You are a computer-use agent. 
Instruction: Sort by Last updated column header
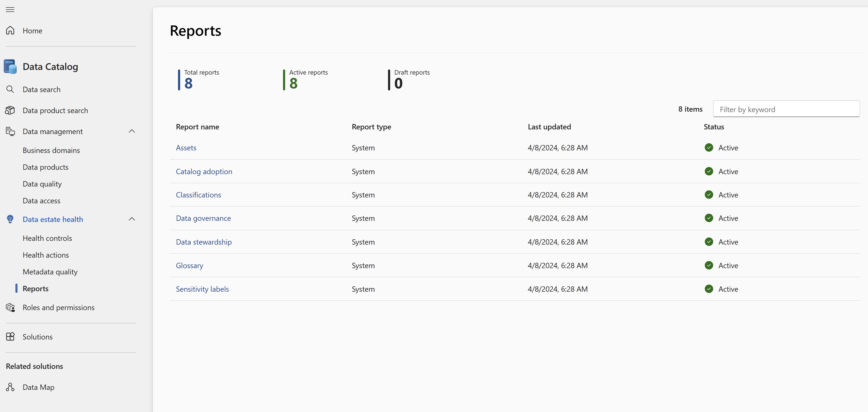549,127
